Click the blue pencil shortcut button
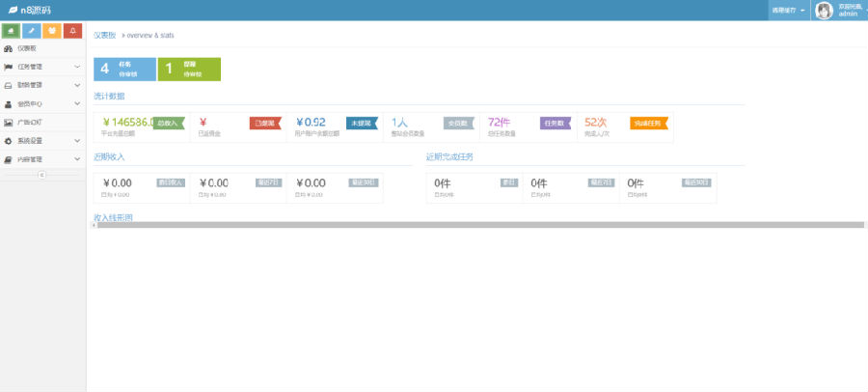 [32, 31]
